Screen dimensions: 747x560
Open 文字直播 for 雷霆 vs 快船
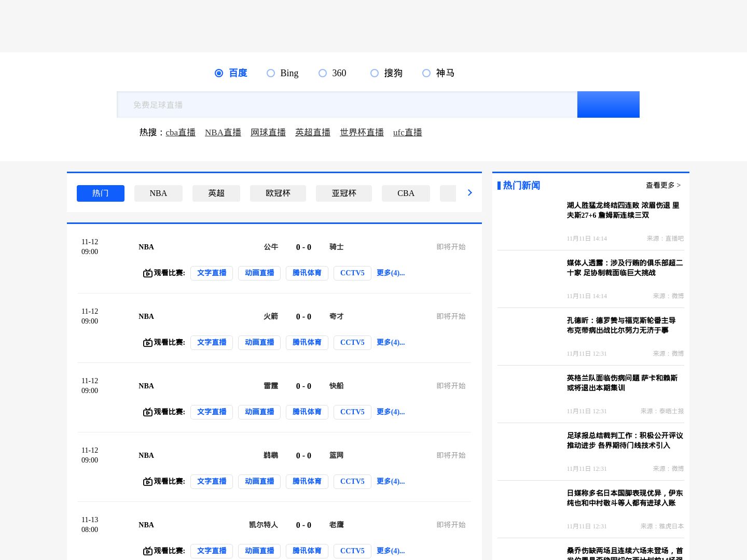212,412
